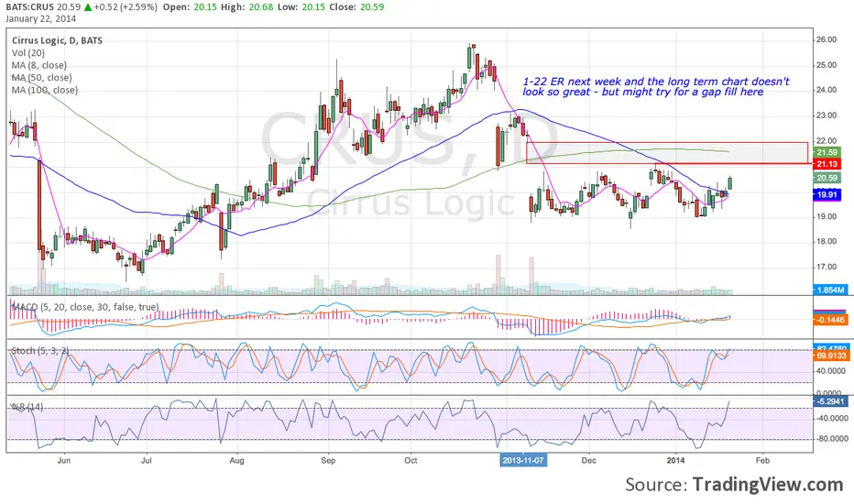
Task: Click the 20.59 last price label
Action: (827, 178)
